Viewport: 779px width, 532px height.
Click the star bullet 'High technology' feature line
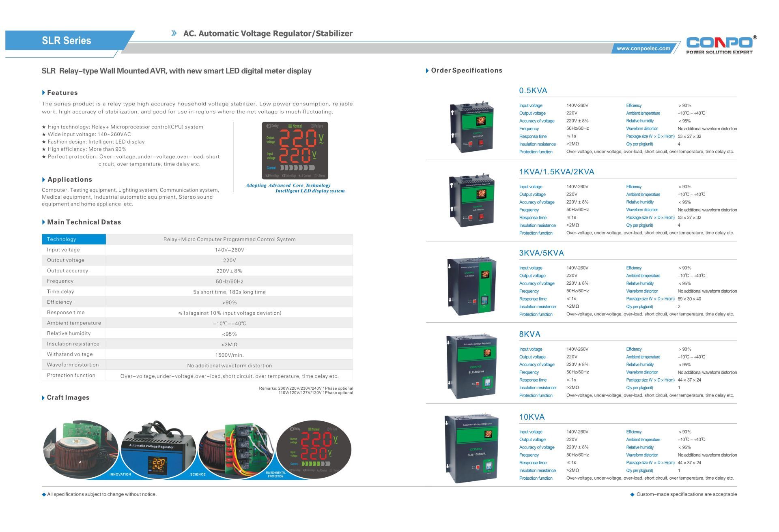[123, 127]
